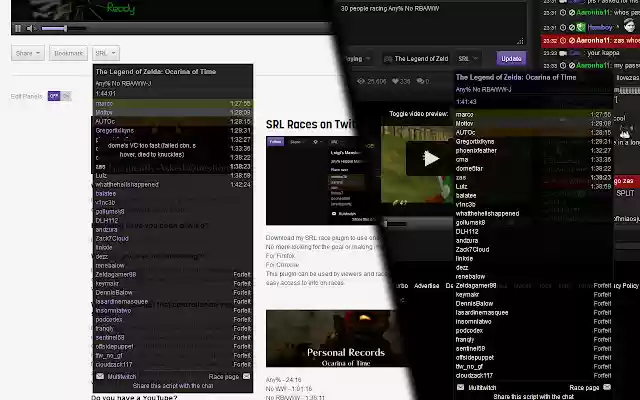Select the dome6tar 1:38:22 row in the dashboard list
The image size is (640, 400).
coord(533,169)
